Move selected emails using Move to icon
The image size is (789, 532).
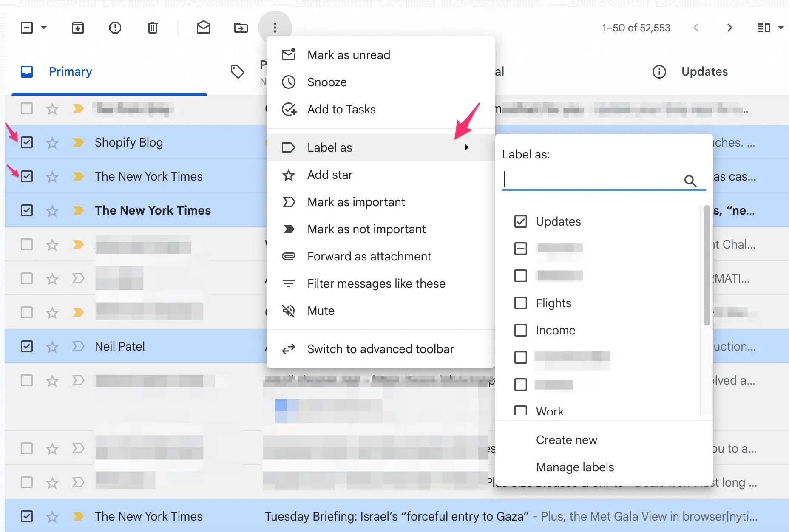click(241, 28)
